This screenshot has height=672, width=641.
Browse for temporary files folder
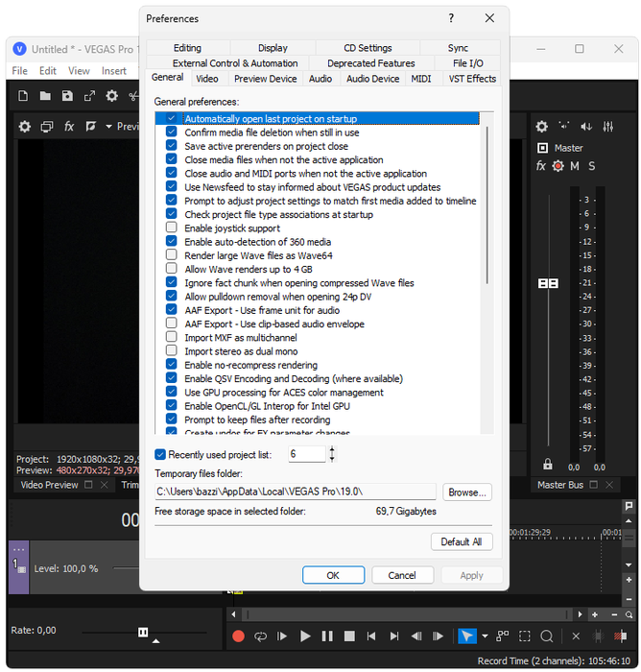click(467, 492)
